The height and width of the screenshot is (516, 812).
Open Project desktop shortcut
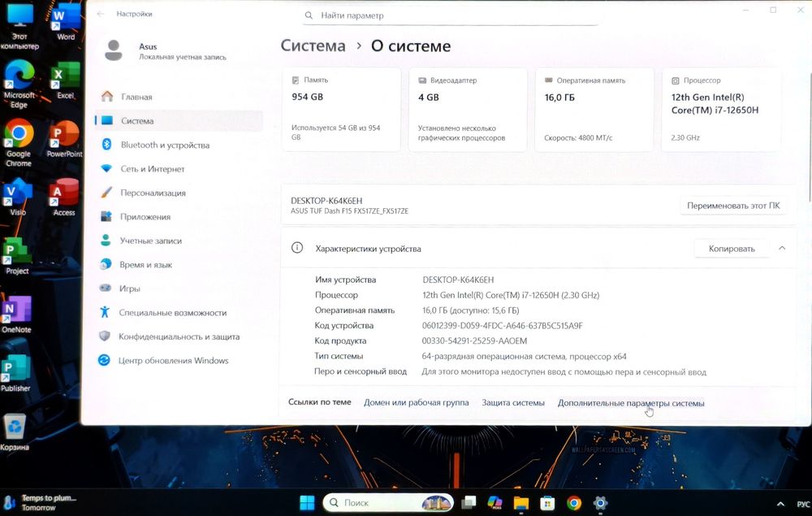coord(17,256)
